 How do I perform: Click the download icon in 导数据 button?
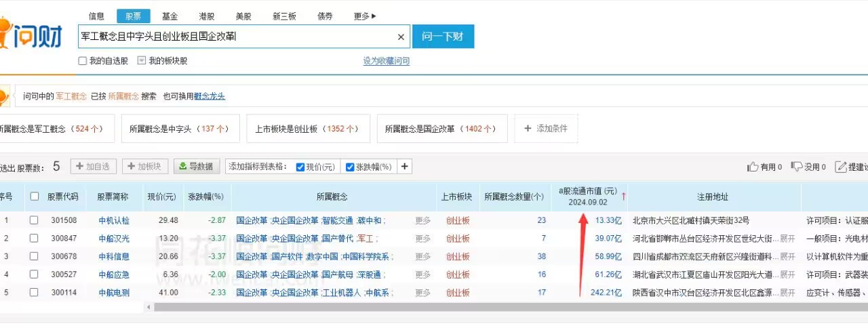point(182,167)
